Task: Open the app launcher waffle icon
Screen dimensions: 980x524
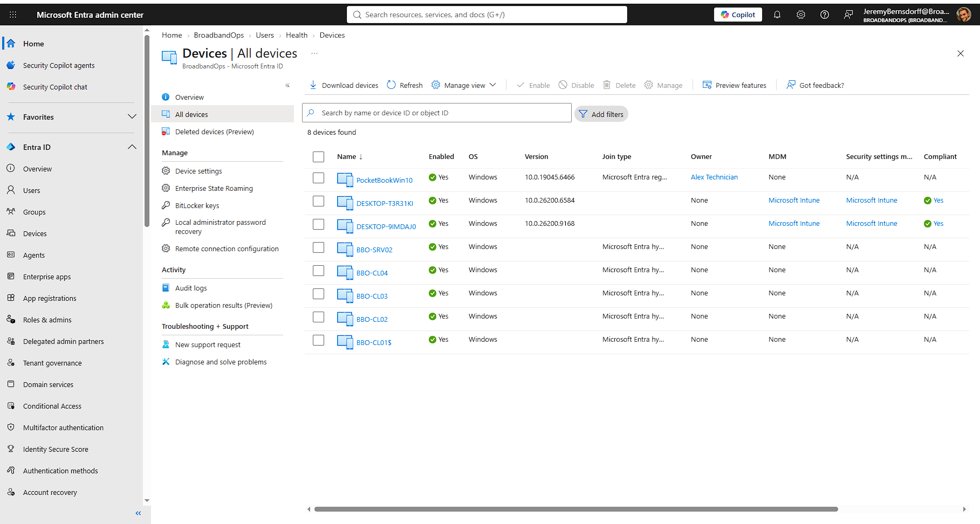Action: tap(13, 15)
